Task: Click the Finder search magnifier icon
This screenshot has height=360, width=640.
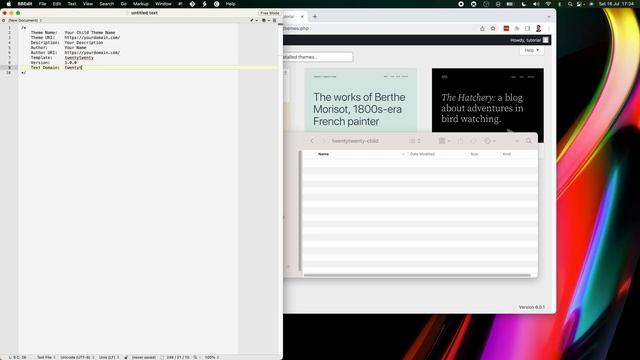Action: tap(529, 141)
